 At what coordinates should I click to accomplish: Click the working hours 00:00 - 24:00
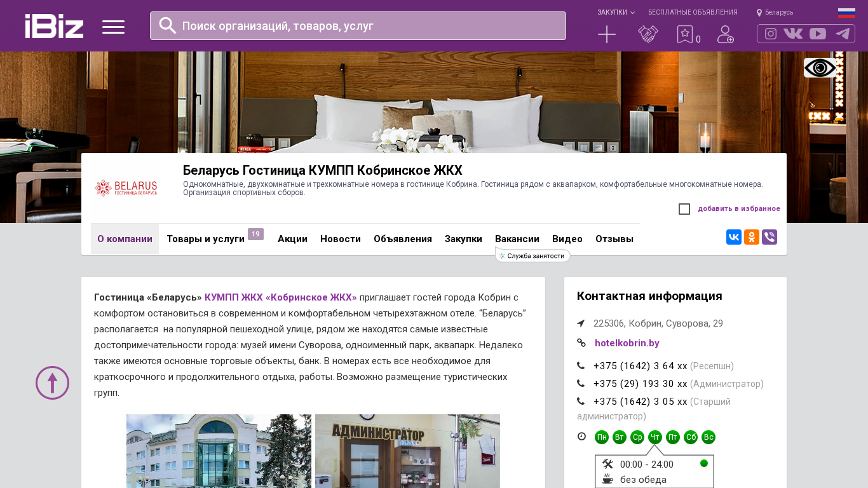647,464
